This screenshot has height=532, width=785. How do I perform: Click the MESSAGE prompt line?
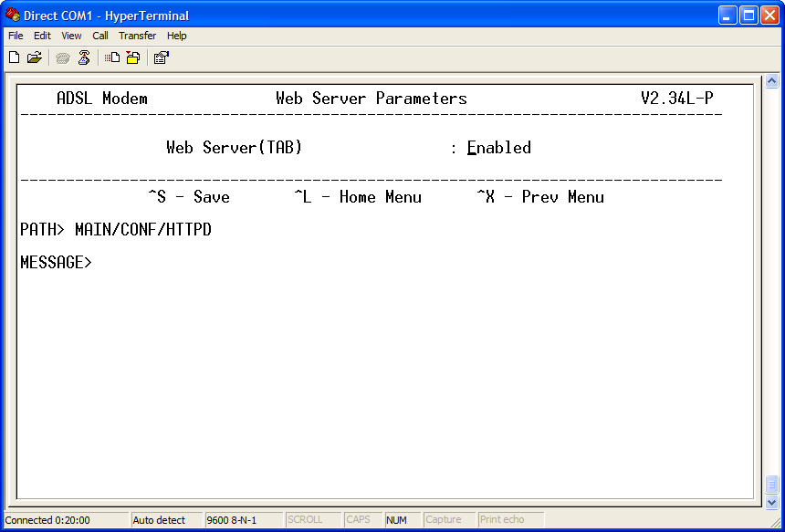coord(55,262)
